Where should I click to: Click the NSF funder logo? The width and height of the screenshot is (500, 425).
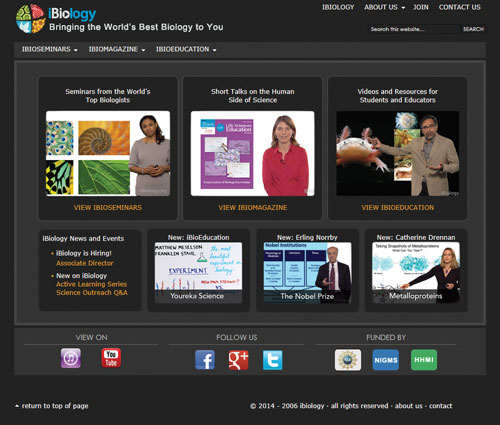click(x=348, y=360)
